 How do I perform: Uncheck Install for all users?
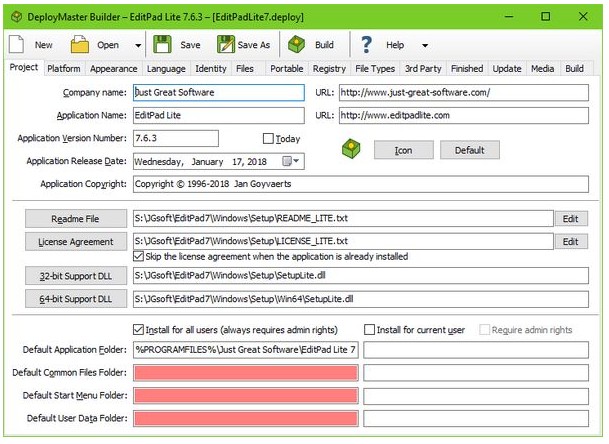point(138,330)
